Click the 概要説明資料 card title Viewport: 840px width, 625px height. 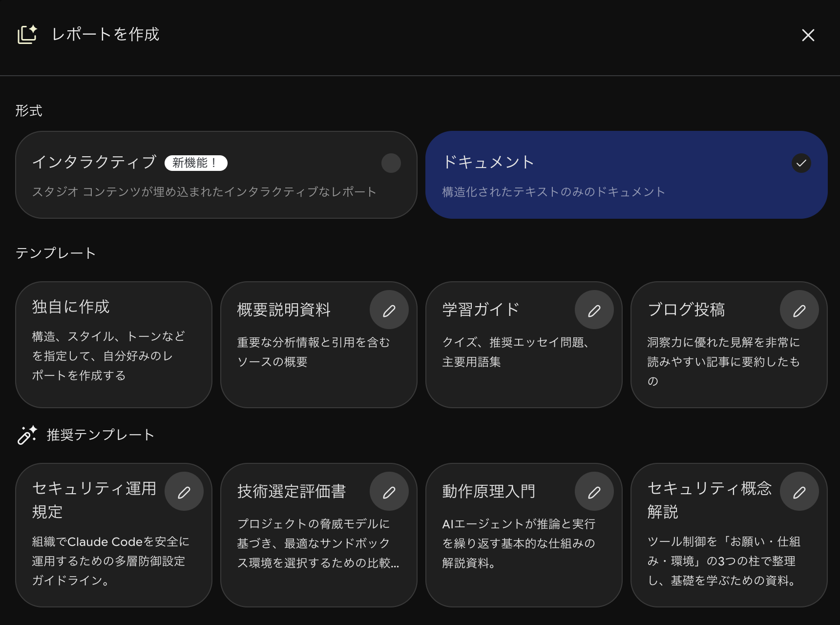coord(284,310)
